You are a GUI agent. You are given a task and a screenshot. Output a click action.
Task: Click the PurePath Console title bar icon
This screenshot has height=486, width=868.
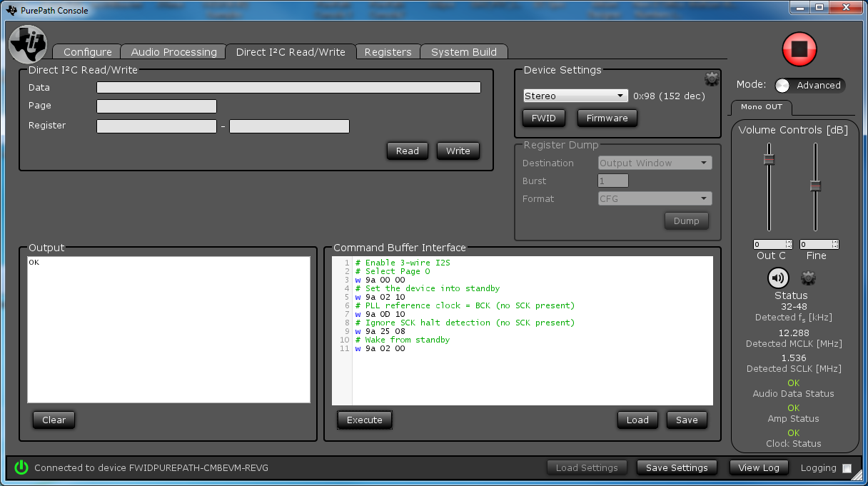pyautogui.click(x=11, y=10)
